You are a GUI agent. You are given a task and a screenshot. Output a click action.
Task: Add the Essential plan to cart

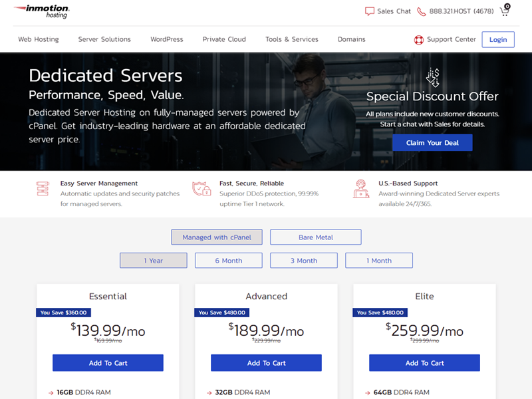(108, 363)
